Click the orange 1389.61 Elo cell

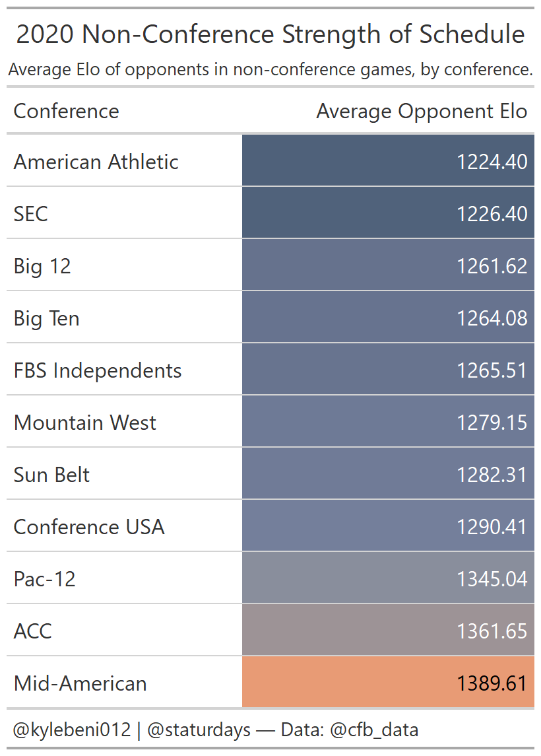388,683
